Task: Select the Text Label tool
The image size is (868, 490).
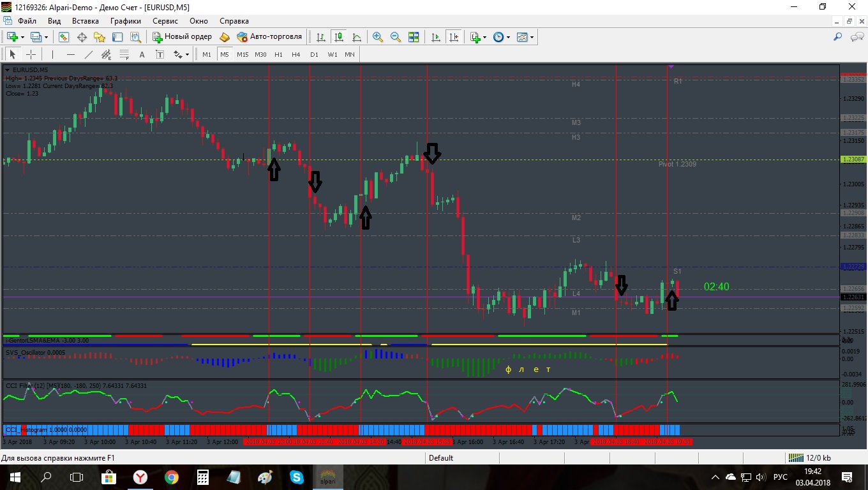Action: (160, 54)
